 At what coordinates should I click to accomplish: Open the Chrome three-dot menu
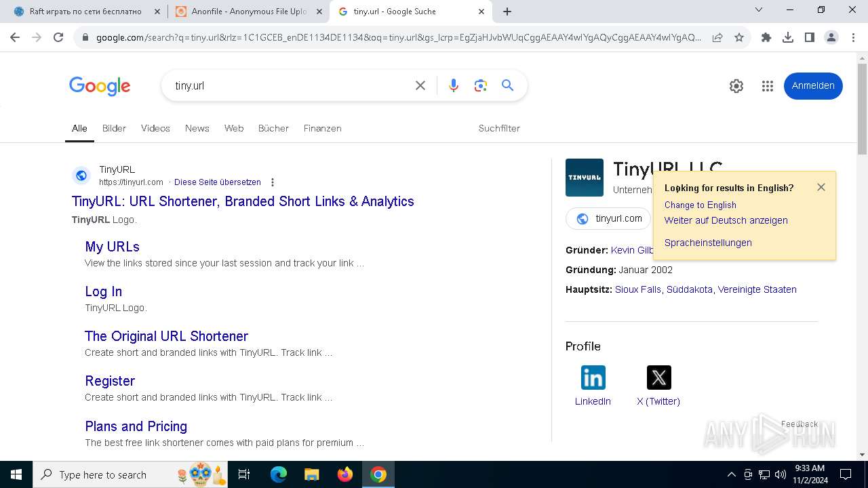853,37
